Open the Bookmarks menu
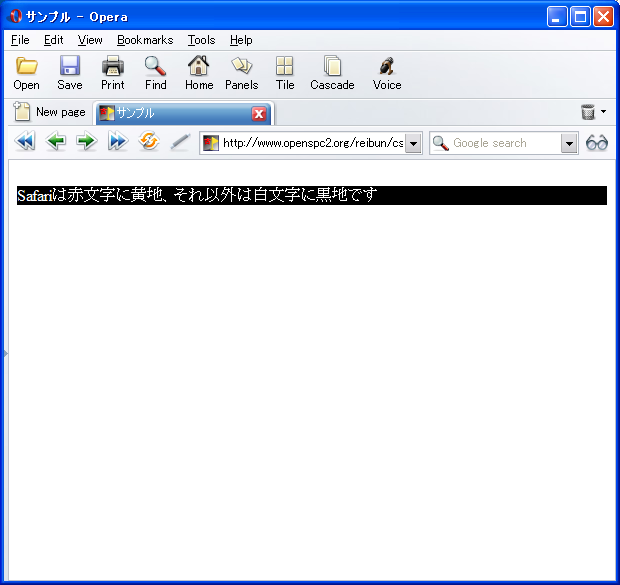The image size is (620, 585). (145, 40)
